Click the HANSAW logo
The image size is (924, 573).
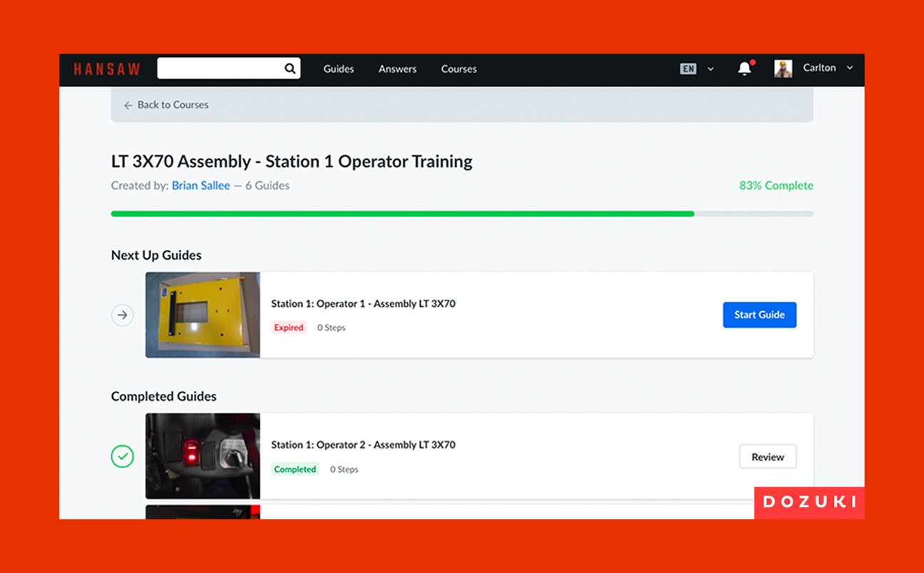tap(107, 69)
